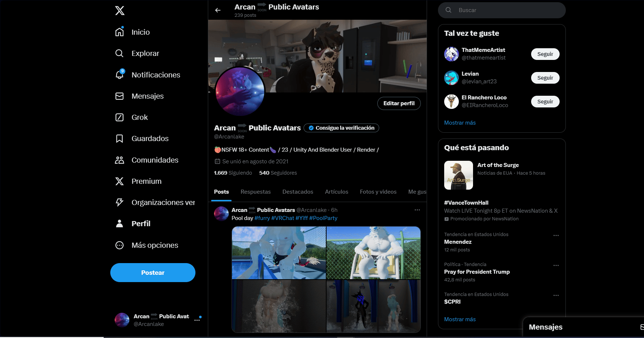Click the back arrow beside Arcan header
This screenshot has height=338, width=644.
point(218,10)
